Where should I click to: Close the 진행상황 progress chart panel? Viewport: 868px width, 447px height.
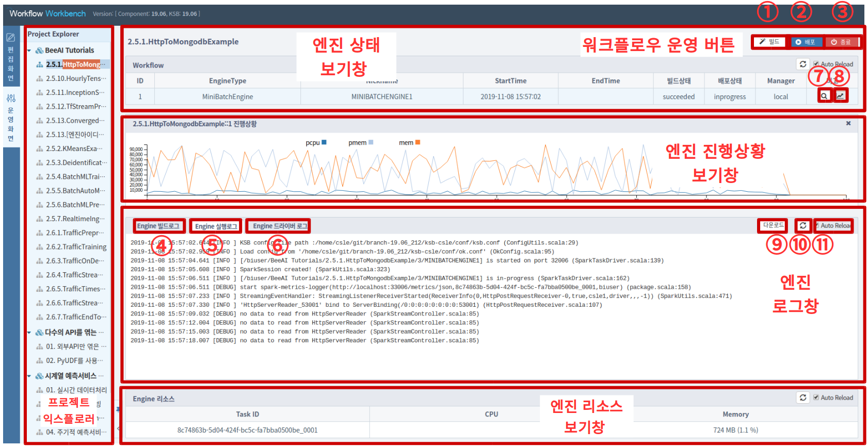tap(848, 123)
